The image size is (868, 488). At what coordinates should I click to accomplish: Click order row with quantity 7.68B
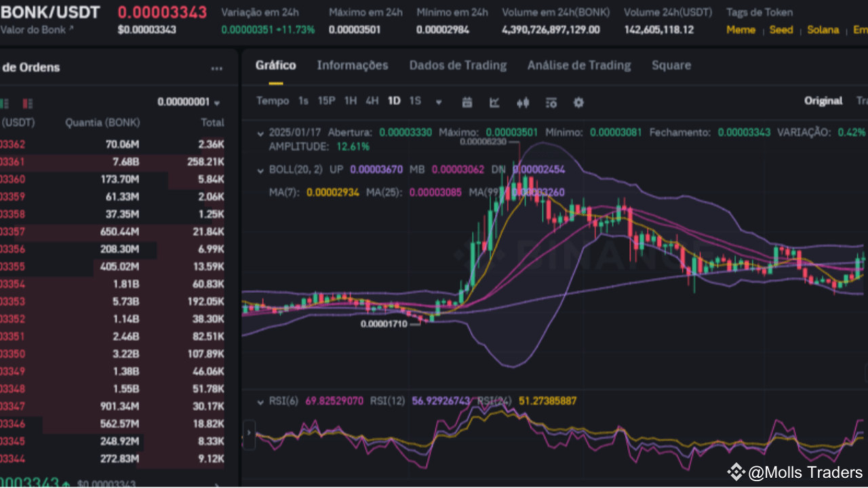[x=113, y=162]
